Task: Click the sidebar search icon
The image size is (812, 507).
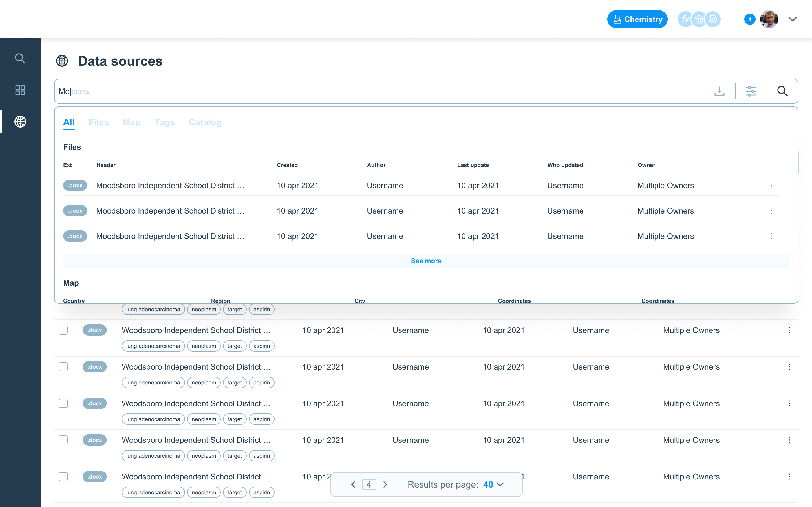Action: (20, 58)
